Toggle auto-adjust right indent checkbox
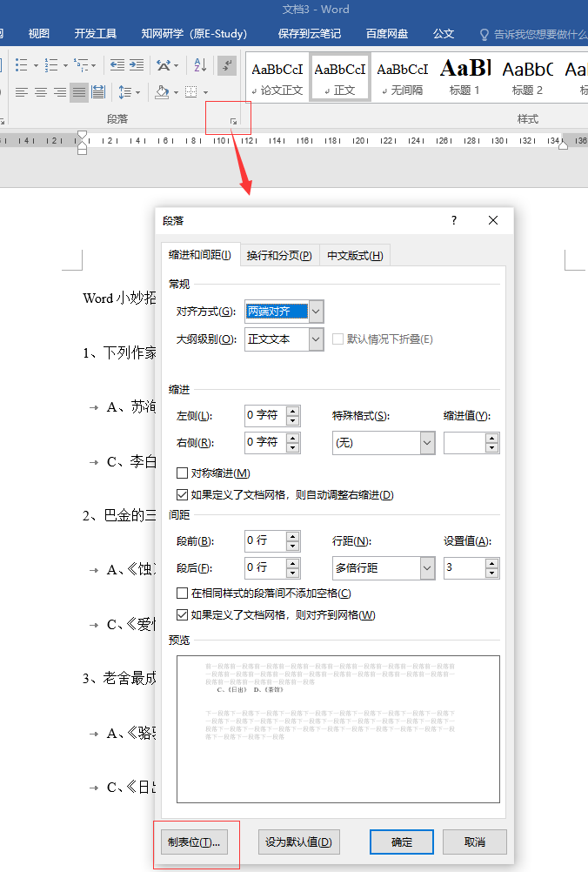The image size is (588, 872). pos(182,495)
